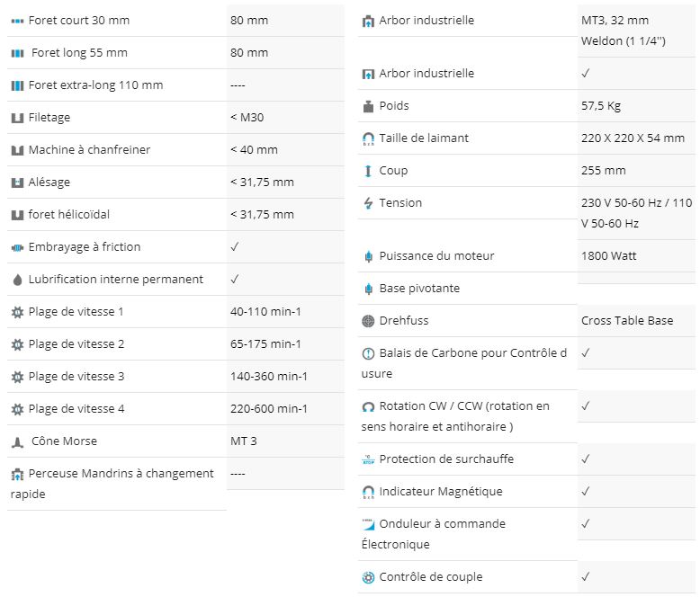Click the checkmark next to Contrôle de couple
700x597 pixels.
585,576
